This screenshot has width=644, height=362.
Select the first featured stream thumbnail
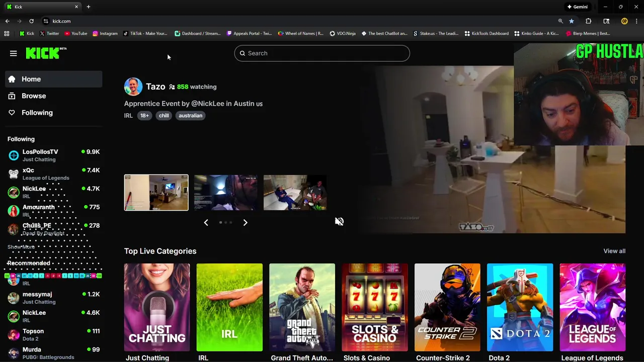(x=156, y=193)
